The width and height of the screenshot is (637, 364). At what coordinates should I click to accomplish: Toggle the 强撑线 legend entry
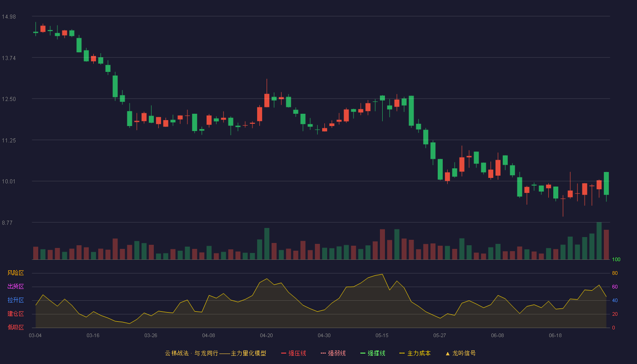coord(373,353)
